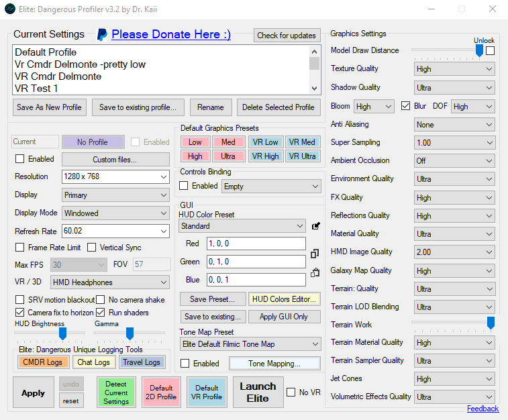This screenshot has height=420, width=508.
Task: Click the Rename button
Action: pyautogui.click(x=211, y=107)
